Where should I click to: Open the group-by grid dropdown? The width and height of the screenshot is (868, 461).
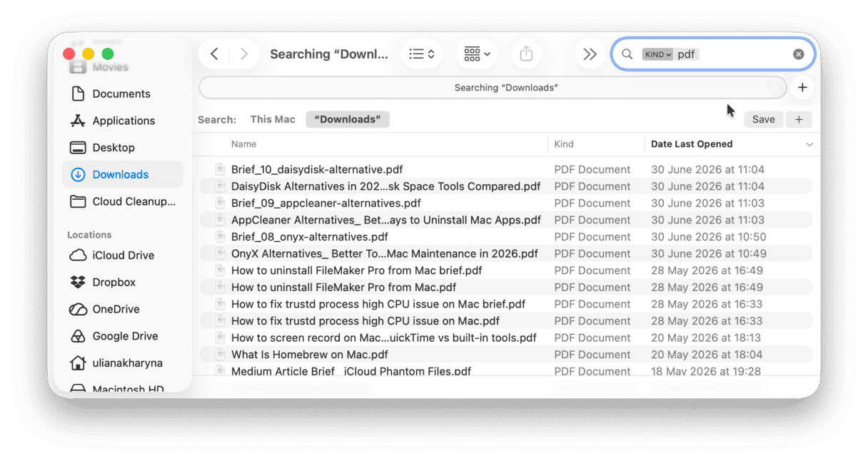point(476,54)
